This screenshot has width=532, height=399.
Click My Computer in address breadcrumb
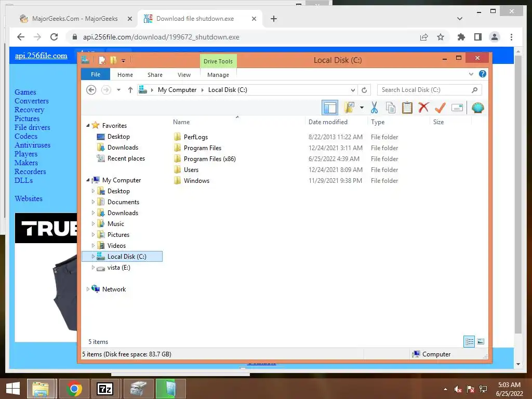pyautogui.click(x=177, y=90)
